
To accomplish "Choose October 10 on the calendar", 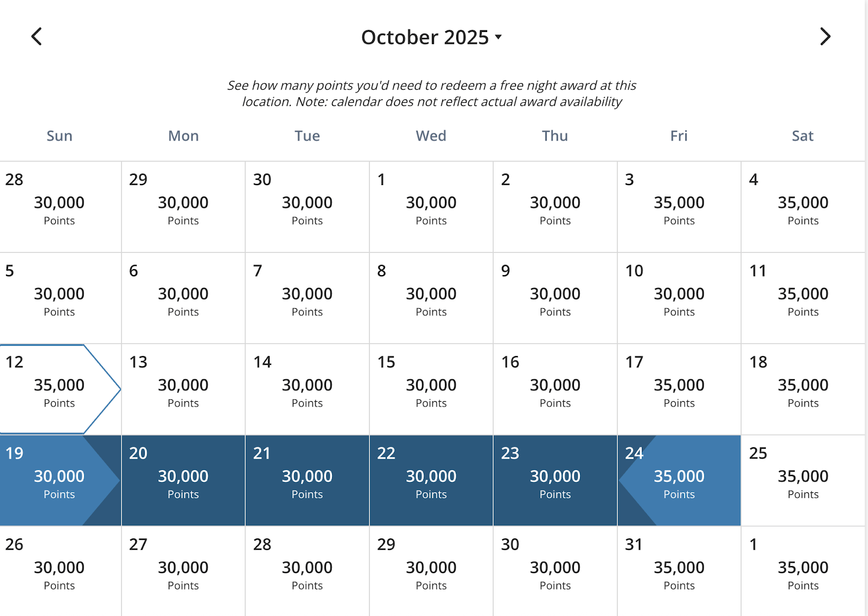I will click(x=679, y=298).
